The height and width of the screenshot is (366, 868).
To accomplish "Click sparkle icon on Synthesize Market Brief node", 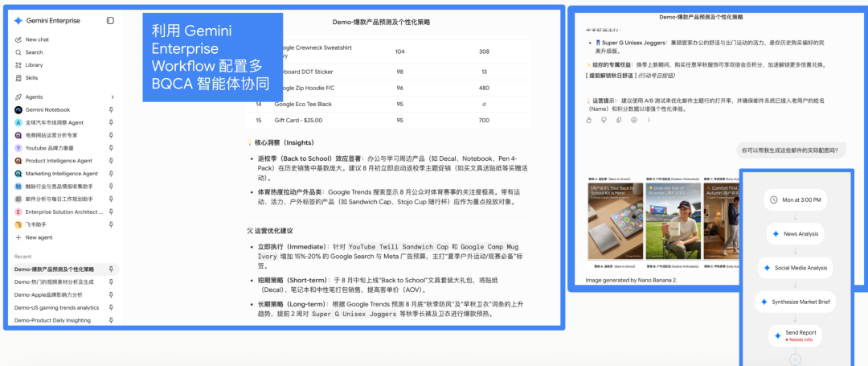I will coord(764,302).
